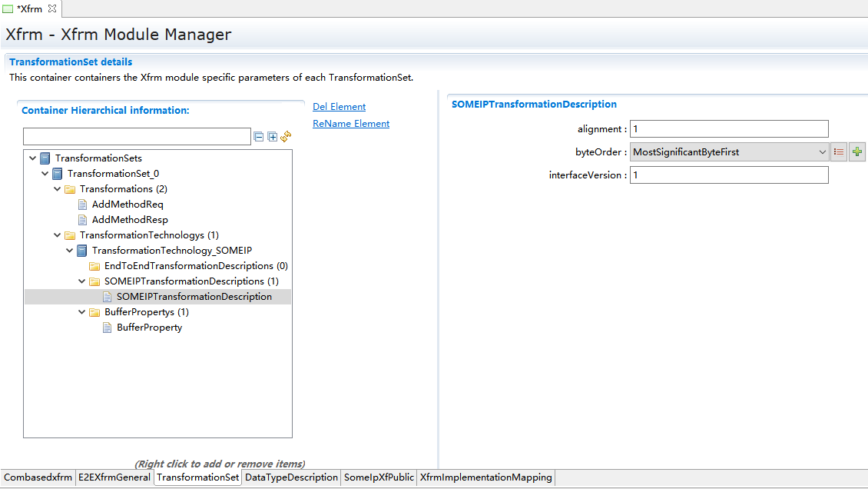Close the Xfrm editor tab
Image resolution: width=868 pixels, height=489 pixels.
(x=52, y=8)
